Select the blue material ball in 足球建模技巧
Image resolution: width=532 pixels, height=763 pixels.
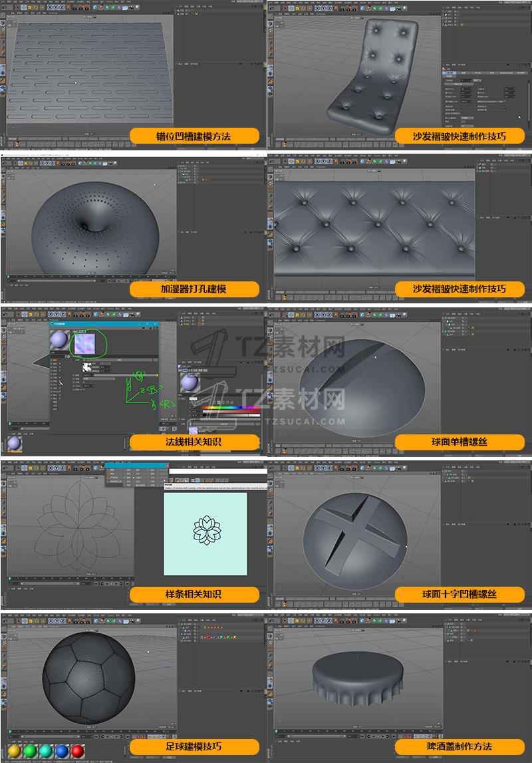pyautogui.click(x=62, y=751)
